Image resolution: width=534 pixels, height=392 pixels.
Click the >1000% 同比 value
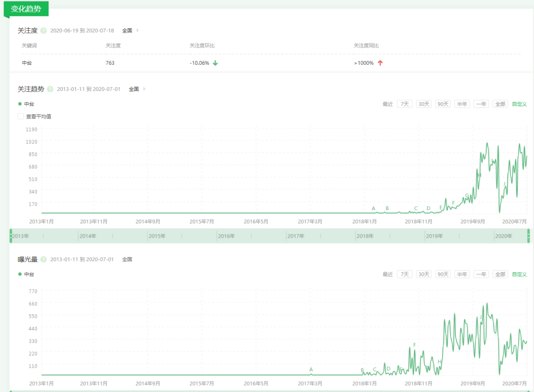(364, 63)
